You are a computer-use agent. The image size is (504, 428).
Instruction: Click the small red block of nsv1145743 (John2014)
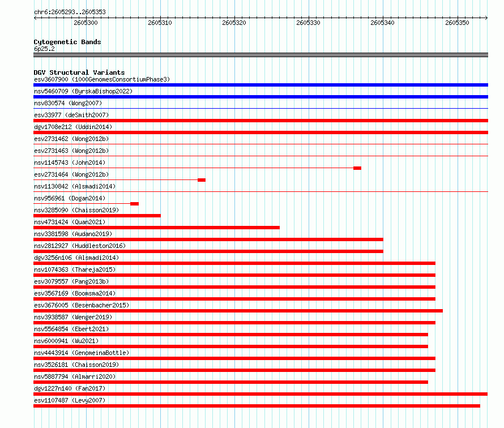(x=357, y=168)
